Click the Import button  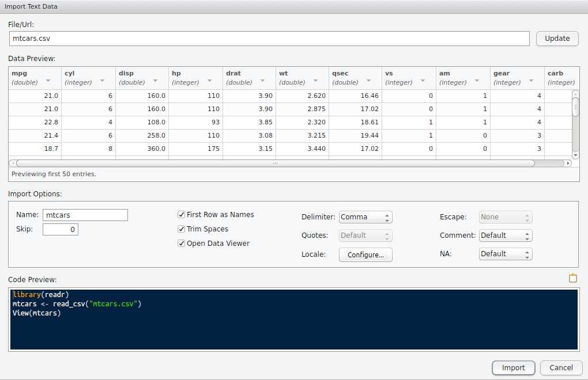tap(513, 368)
